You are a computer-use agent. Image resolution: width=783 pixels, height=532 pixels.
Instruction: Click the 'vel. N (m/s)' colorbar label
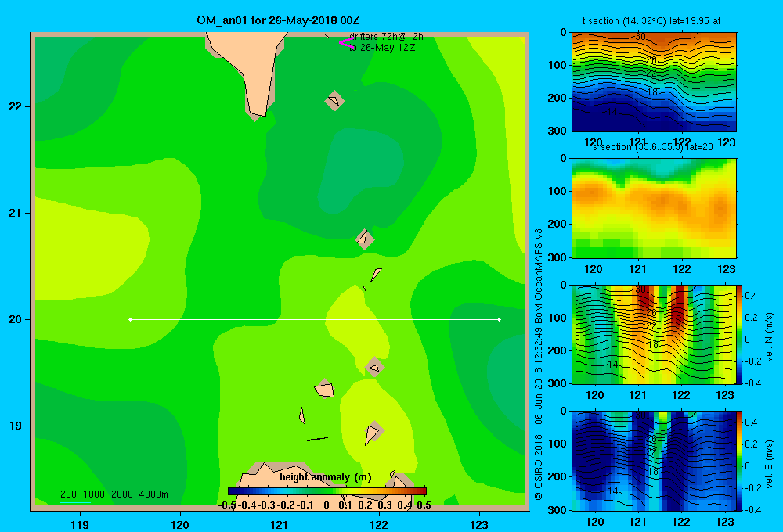pos(770,337)
